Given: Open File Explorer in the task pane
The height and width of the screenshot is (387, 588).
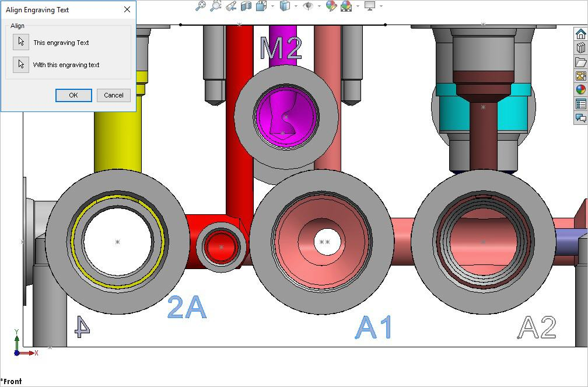Looking at the screenshot, I should tap(580, 62).
